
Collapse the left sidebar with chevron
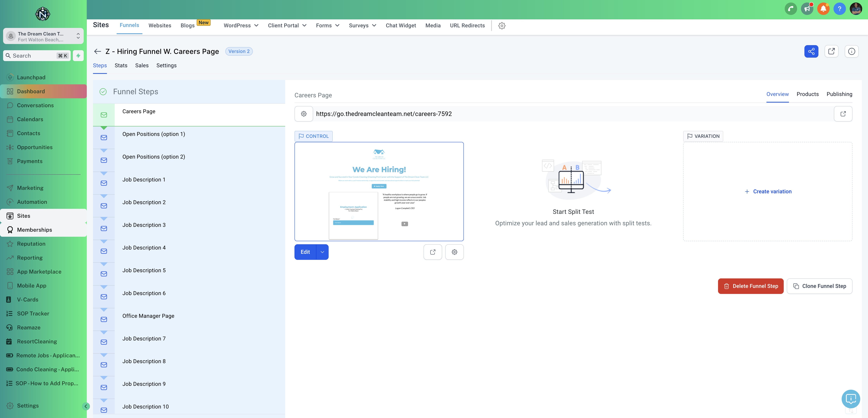(x=86, y=406)
